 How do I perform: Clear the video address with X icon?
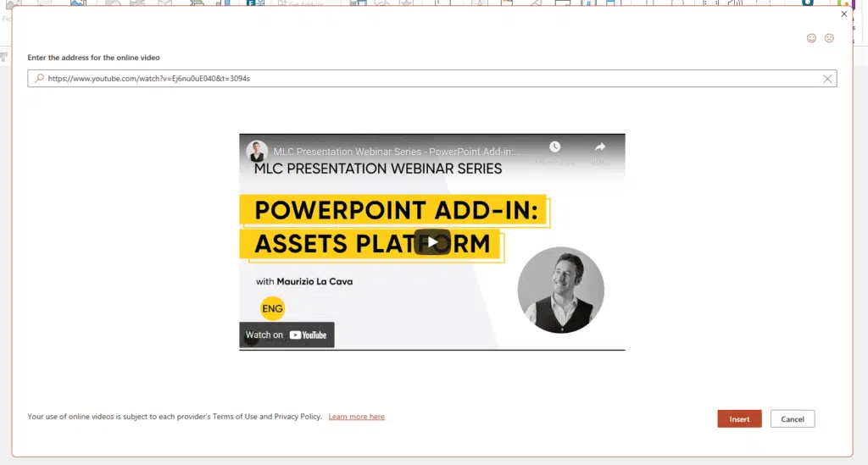(x=828, y=79)
